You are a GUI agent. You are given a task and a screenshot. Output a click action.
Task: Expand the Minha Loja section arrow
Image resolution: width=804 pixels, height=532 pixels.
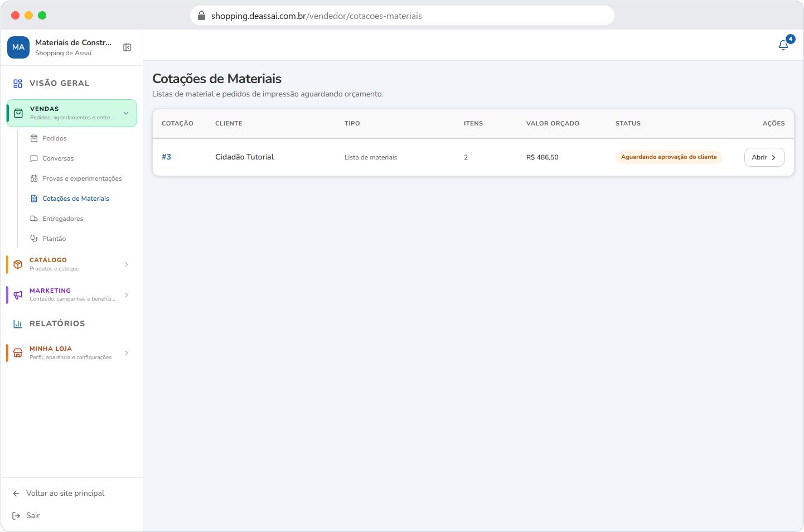pos(127,353)
